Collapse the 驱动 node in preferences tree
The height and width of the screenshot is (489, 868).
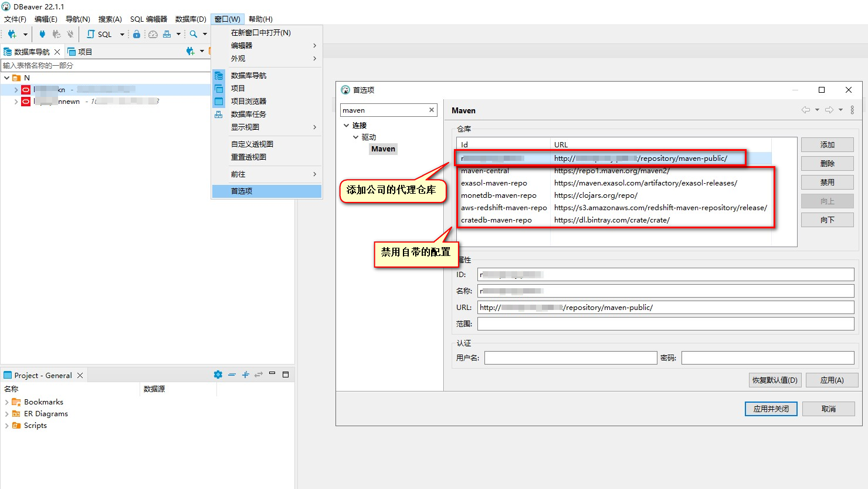click(355, 137)
